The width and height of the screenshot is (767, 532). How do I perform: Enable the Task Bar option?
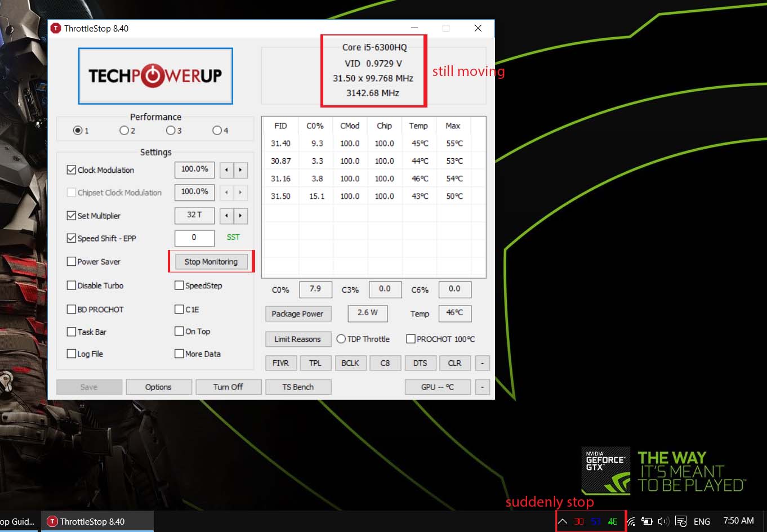[72, 332]
